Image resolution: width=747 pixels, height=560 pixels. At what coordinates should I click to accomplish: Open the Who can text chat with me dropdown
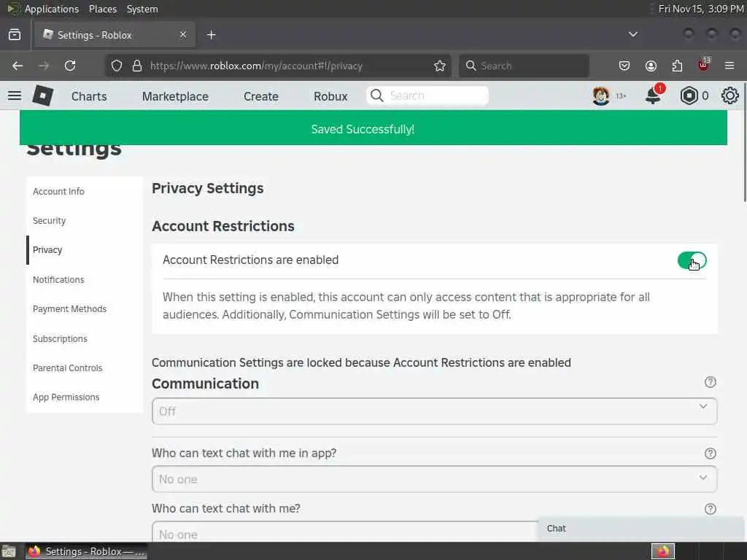coord(344,532)
